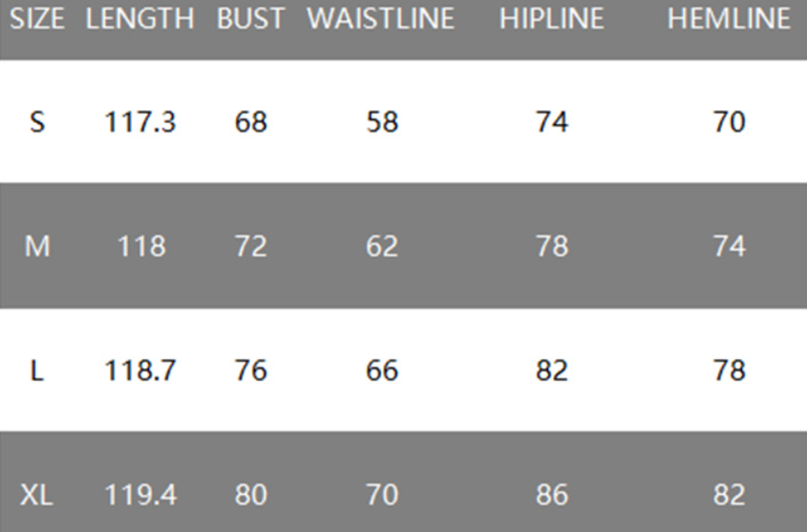Image resolution: width=807 pixels, height=532 pixels.
Task: Click the SIZE column header
Action: [x=37, y=19]
